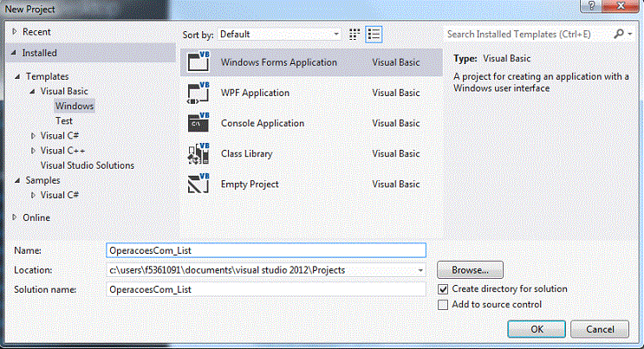The height and width of the screenshot is (349, 644).
Task: Click 'Console Application' template name
Action: 263,123
